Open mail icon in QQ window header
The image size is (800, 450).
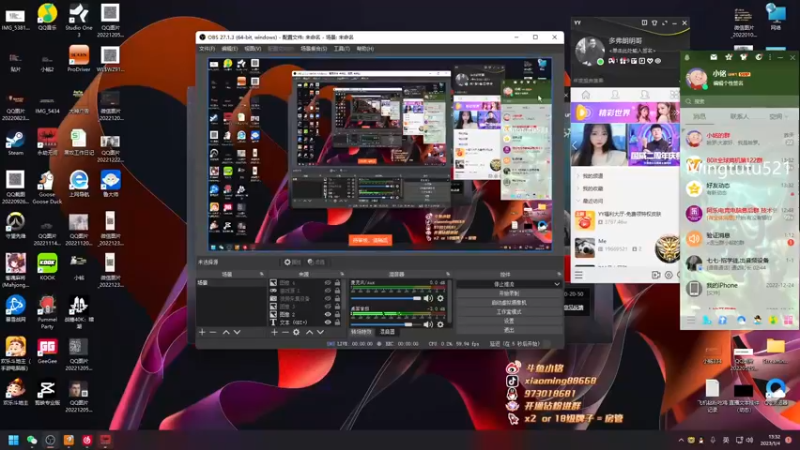tap(714, 57)
